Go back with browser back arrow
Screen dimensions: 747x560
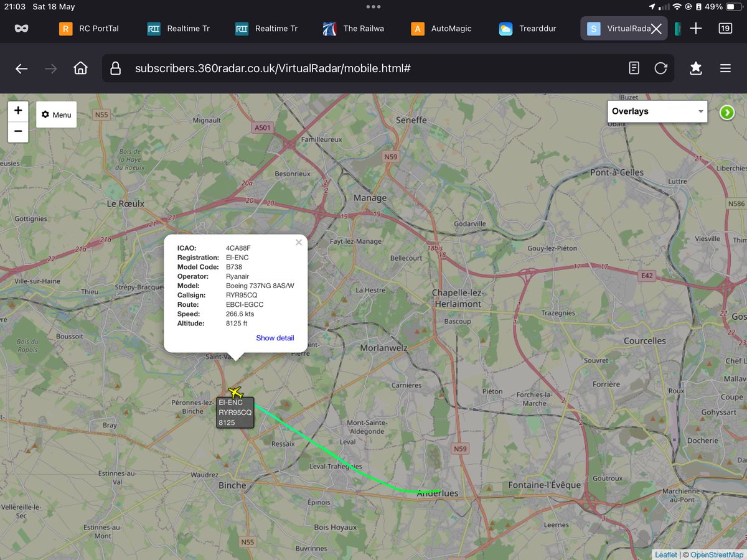[x=21, y=68]
